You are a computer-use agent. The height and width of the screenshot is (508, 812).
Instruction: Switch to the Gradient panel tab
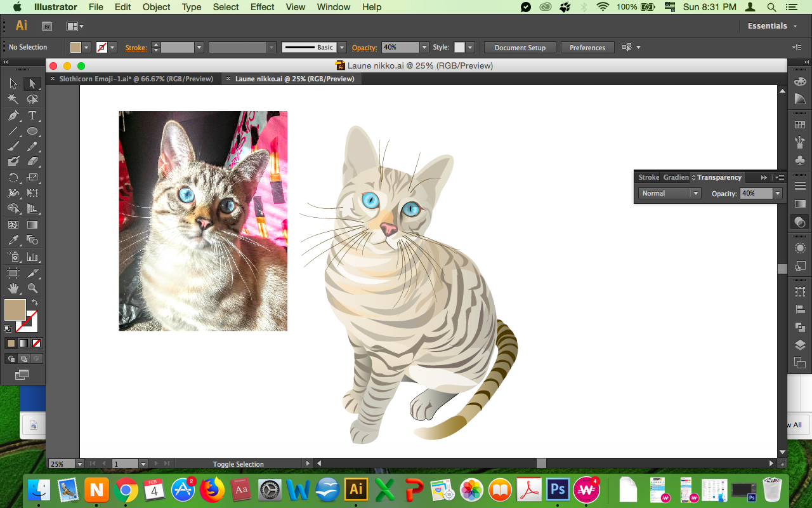tap(676, 178)
